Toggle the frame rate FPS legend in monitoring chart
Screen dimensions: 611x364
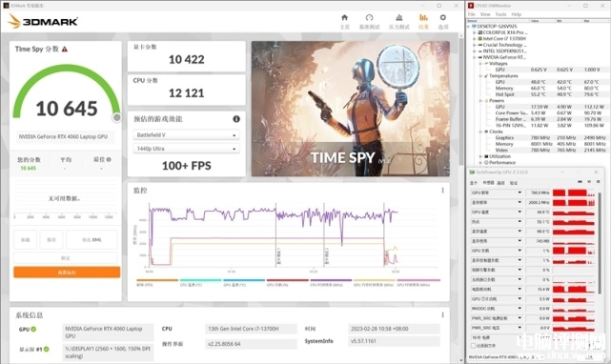click(x=157, y=283)
